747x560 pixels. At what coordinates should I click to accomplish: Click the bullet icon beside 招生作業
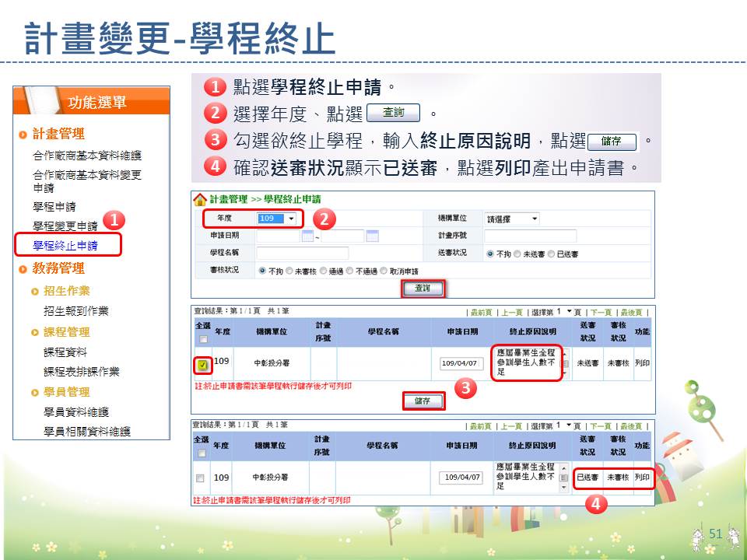35,291
